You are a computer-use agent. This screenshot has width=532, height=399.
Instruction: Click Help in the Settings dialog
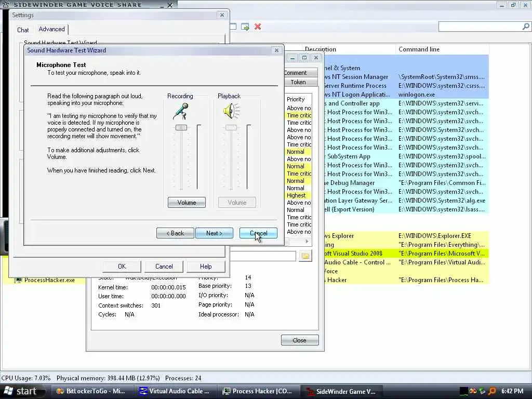pyautogui.click(x=206, y=267)
